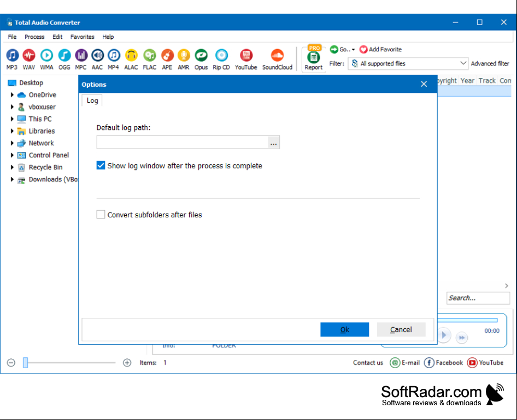
Task: Open the All supported files filter dropdown
Action: pyautogui.click(x=408, y=63)
